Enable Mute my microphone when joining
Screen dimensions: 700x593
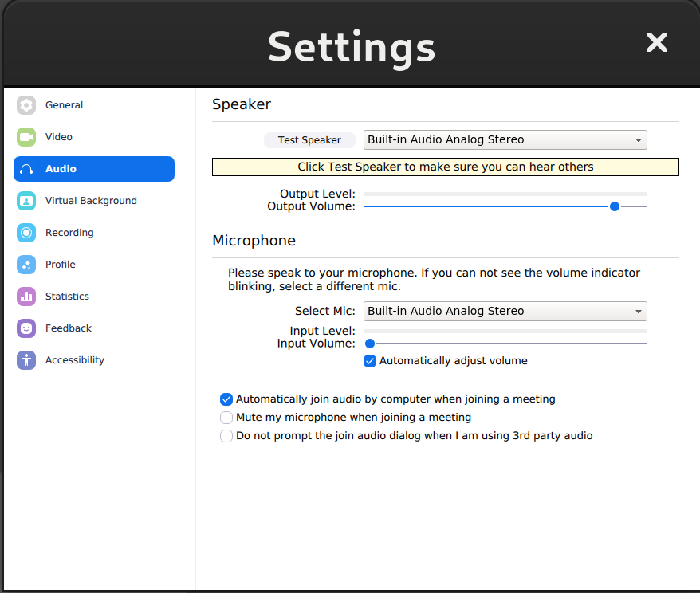point(226,418)
